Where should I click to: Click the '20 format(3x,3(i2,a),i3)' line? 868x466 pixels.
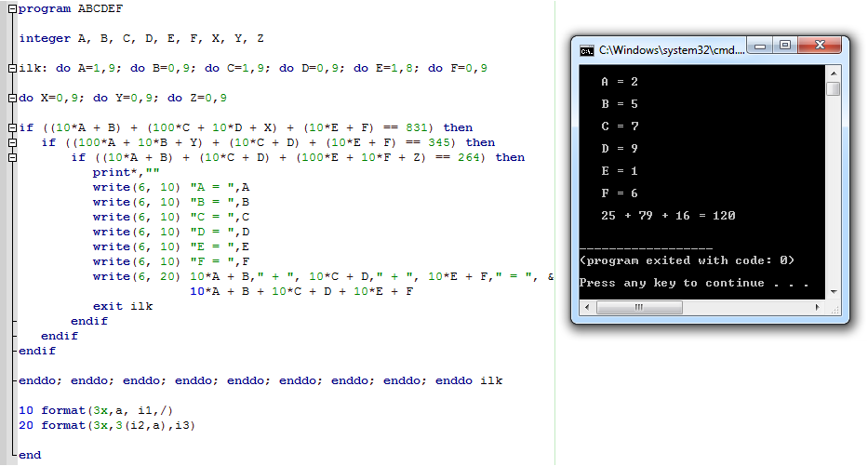point(107,426)
